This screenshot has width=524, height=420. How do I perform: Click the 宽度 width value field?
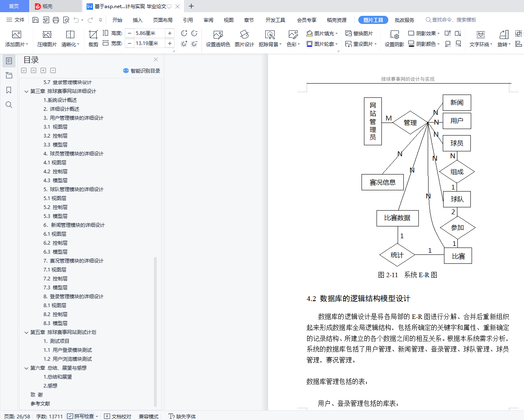(149, 43)
